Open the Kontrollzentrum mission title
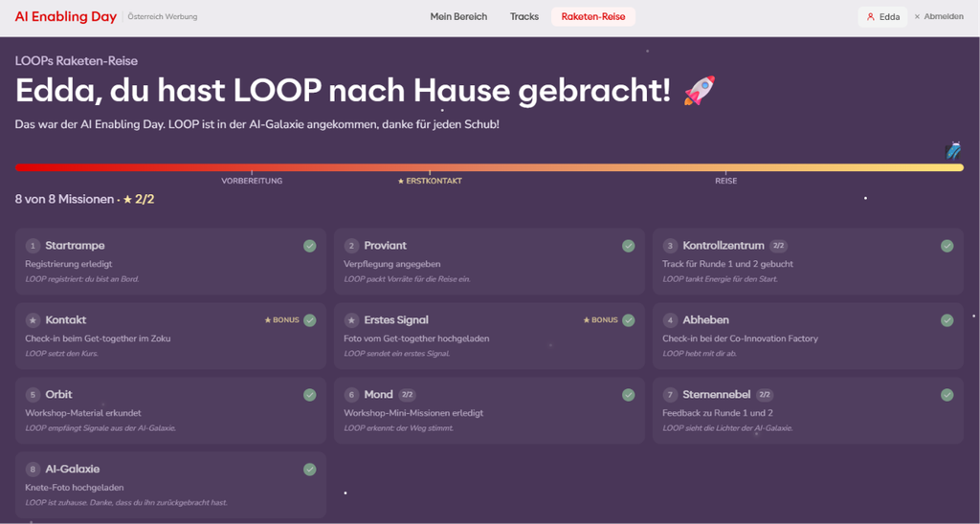The image size is (980, 524). (x=724, y=246)
